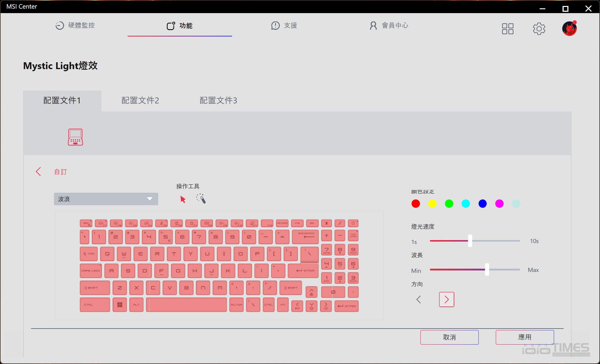
Task: Maximize the MSI Center window
Action: [565, 9]
